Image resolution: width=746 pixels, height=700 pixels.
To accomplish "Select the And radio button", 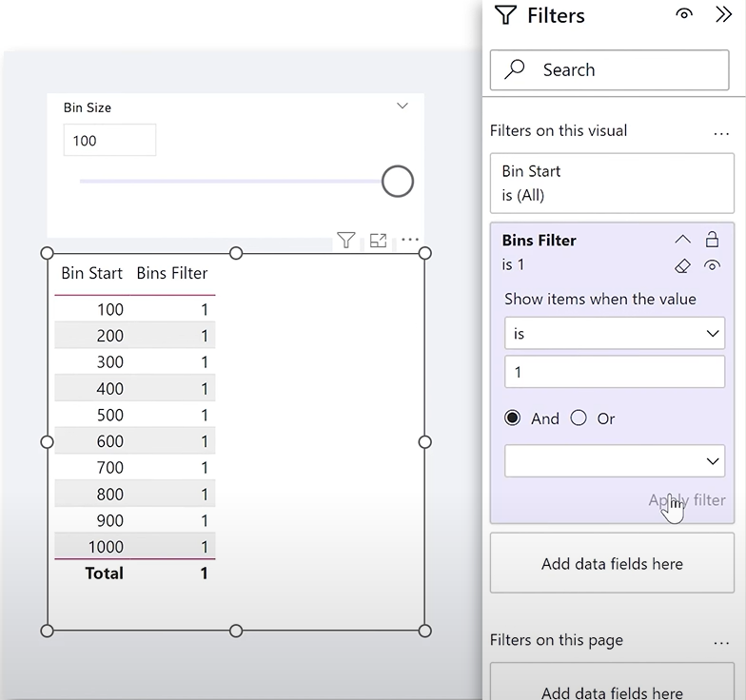I will coord(512,418).
